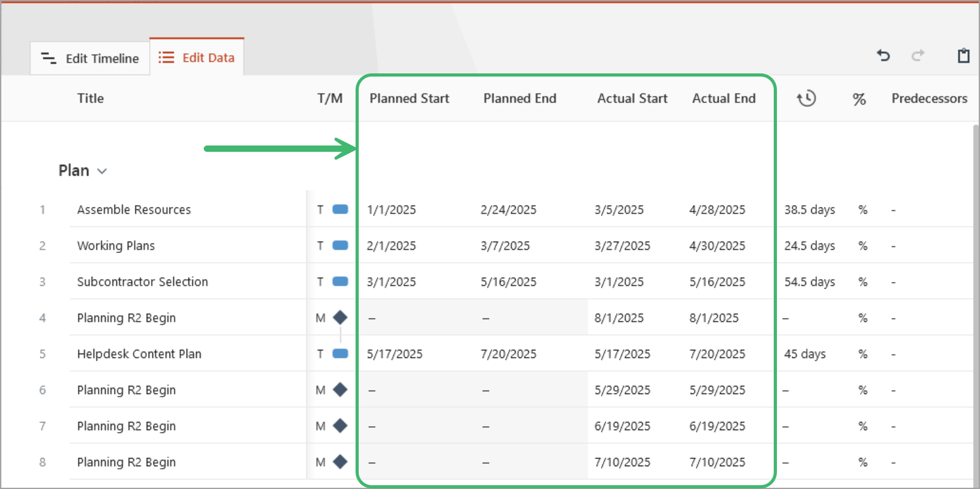Select the milestone diamond on row 4
Screen dimensions: 980x489
click(340, 318)
